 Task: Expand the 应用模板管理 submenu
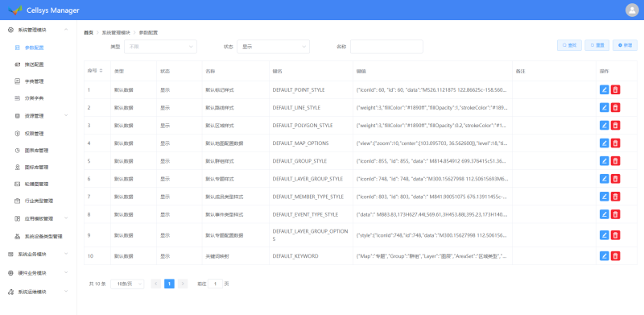pyautogui.click(x=38, y=218)
